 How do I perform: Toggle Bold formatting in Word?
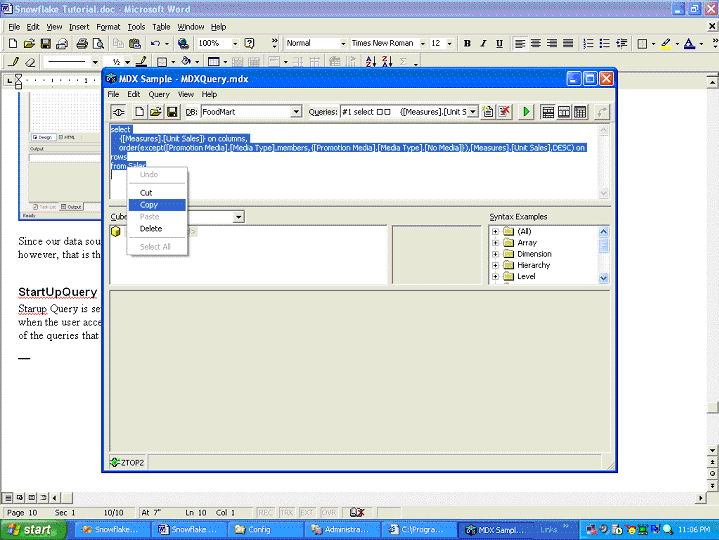[x=467, y=44]
